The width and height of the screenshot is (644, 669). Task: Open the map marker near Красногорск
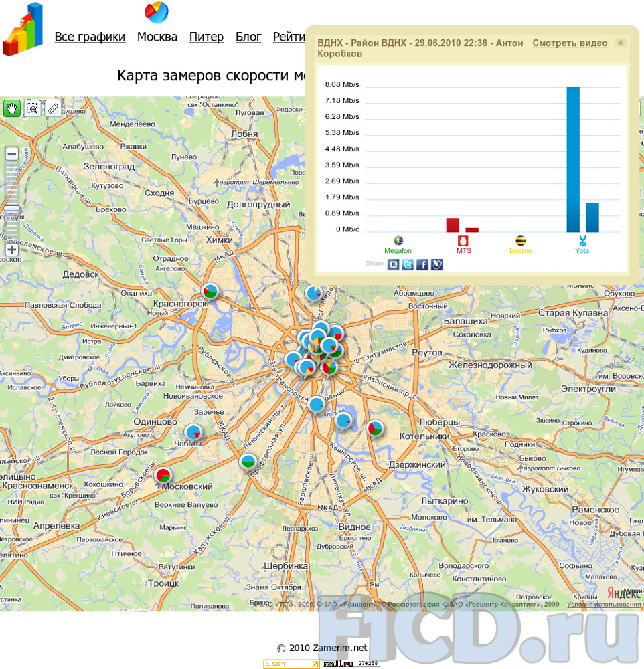coord(210,292)
